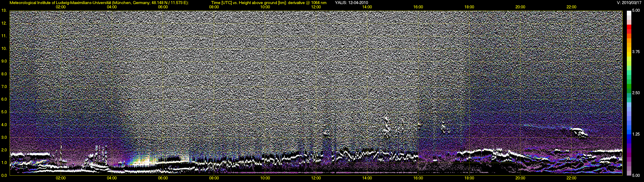The height and width of the screenshot is (182, 644).
Task: Click the 11. km height axis label
Action: 4,36
